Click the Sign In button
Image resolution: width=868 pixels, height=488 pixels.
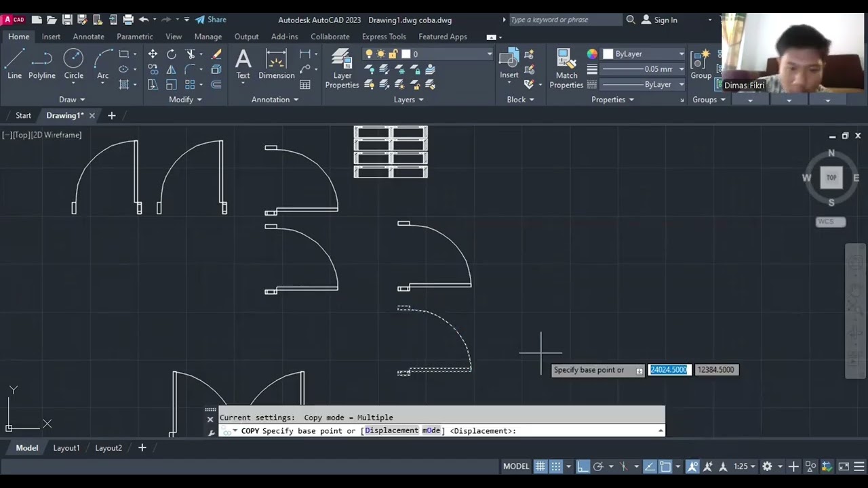pos(659,20)
